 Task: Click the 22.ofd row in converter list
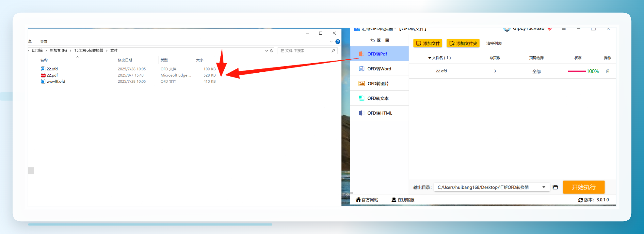coord(512,71)
